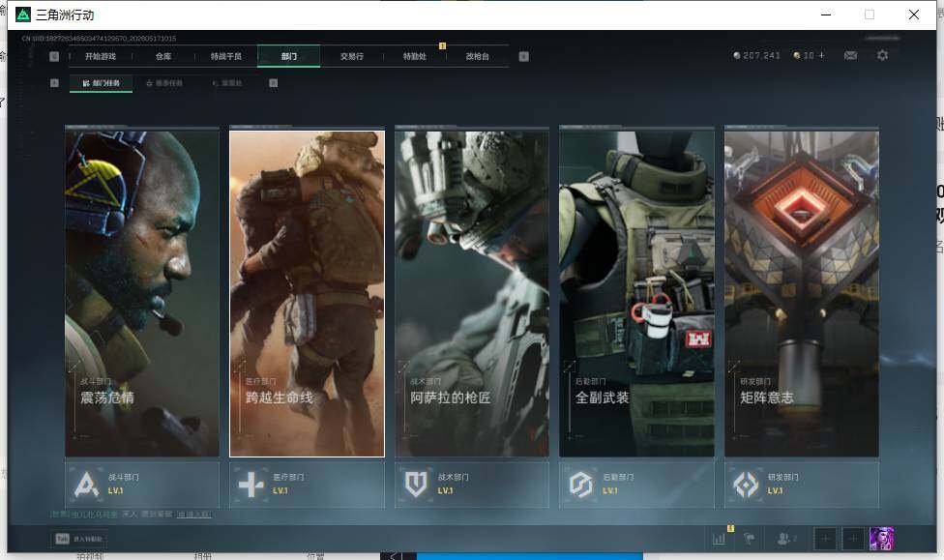Open the mail envelope icon
944x560 pixels.
(851, 55)
